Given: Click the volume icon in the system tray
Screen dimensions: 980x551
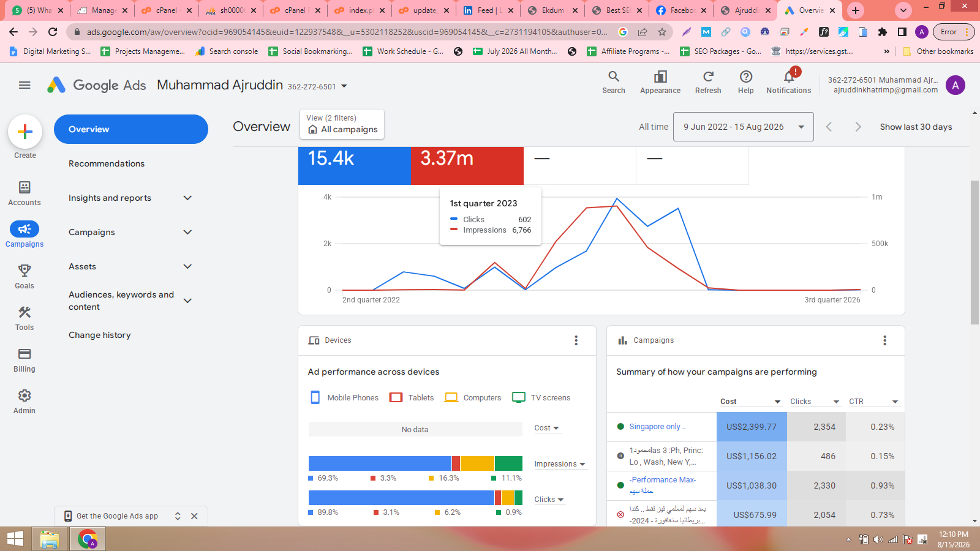Looking at the screenshot, I should pyautogui.click(x=878, y=539).
